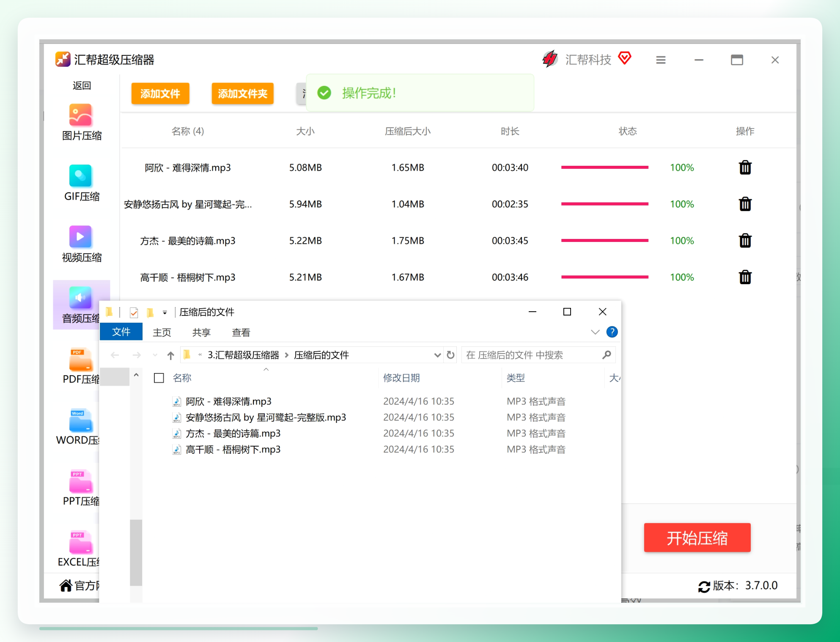This screenshot has width=840, height=642.
Task: Delete the 方杰 - 最美的诗篇.mp3 row
Action: tap(745, 241)
